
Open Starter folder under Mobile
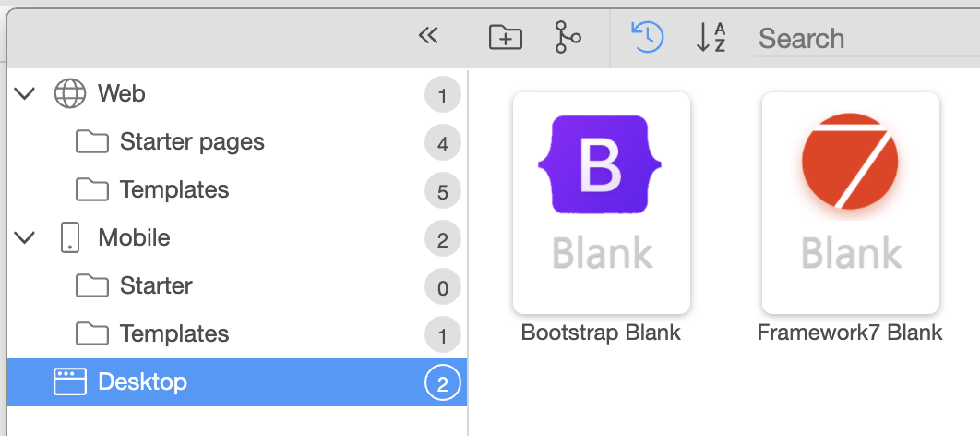156,285
